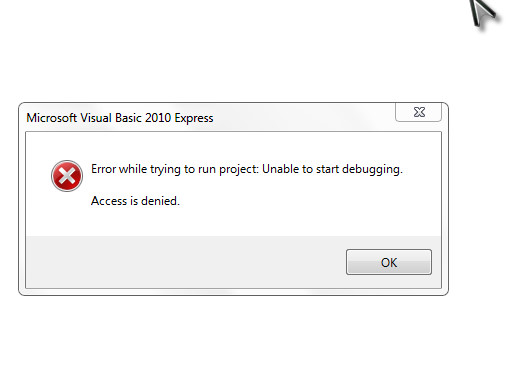Click "2010" in the dialog title
530x365 pixels.
click(x=158, y=118)
